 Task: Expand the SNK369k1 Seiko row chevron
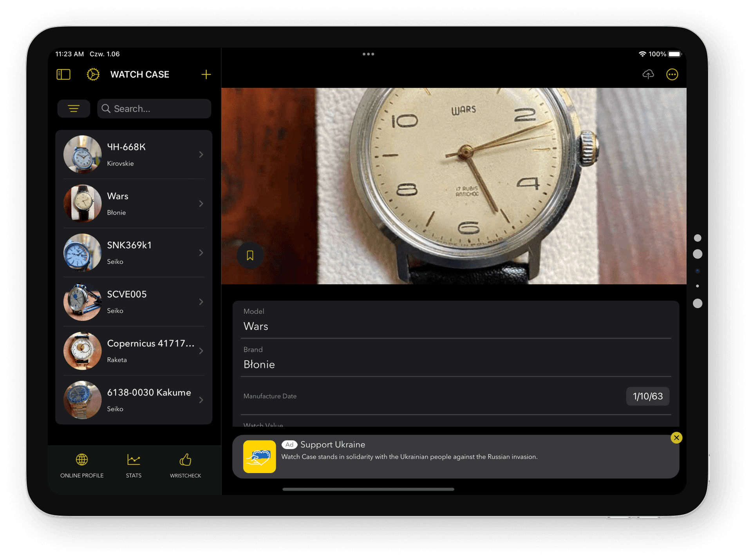(201, 253)
